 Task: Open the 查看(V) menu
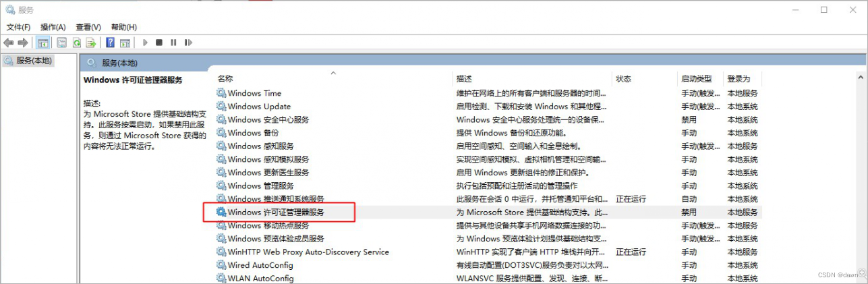pyautogui.click(x=88, y=27)
